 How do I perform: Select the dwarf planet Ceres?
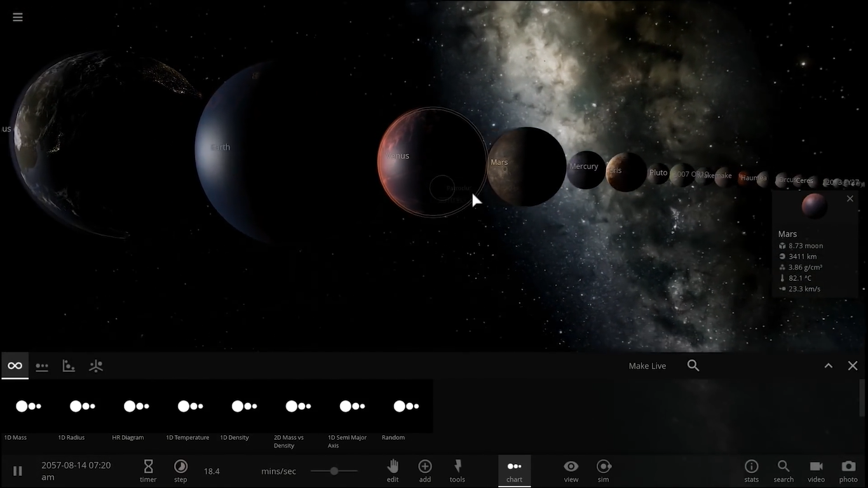point(804,181)
